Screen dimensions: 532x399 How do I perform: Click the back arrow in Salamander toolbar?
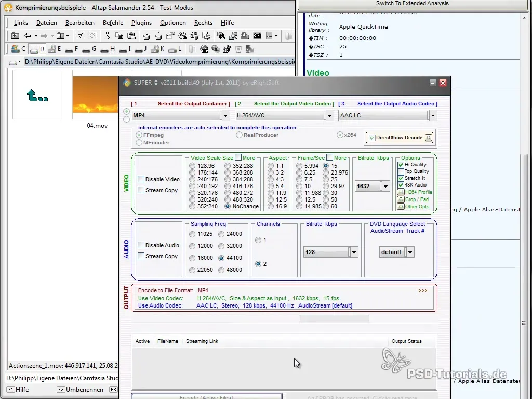click(x=28, y=36)
